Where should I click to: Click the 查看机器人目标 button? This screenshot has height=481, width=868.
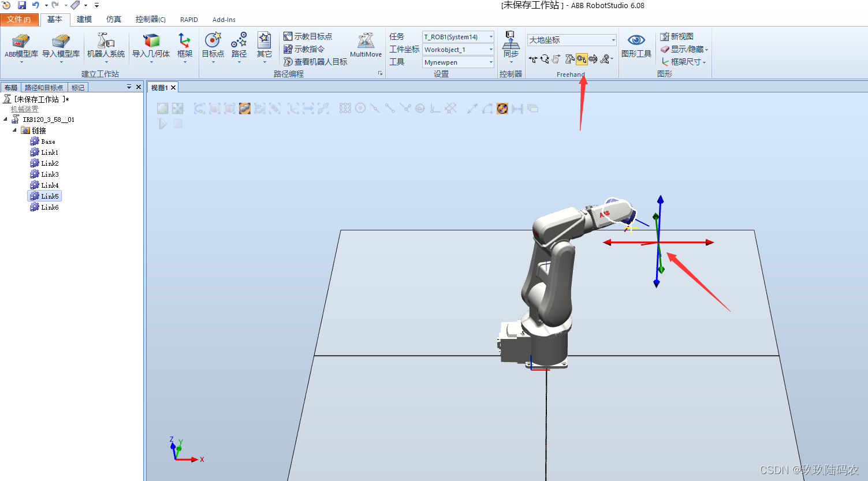tap(315, 62)
